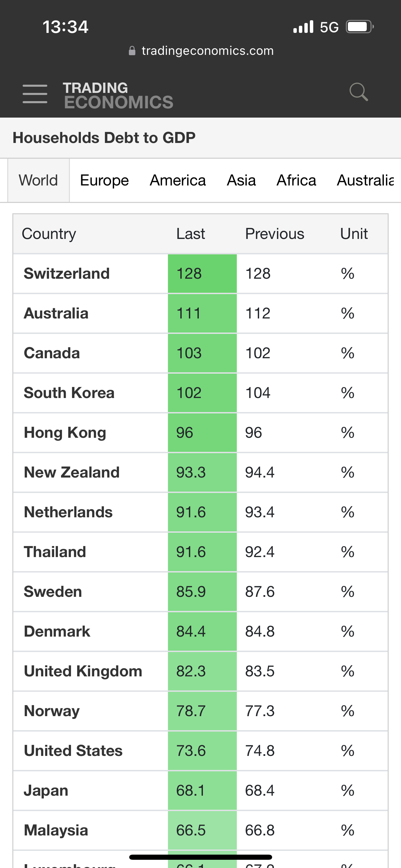Tap Australia's green 111 value cell
This screenshot has height=868, width=401.
pyautogui.click(x=202, y=313)
